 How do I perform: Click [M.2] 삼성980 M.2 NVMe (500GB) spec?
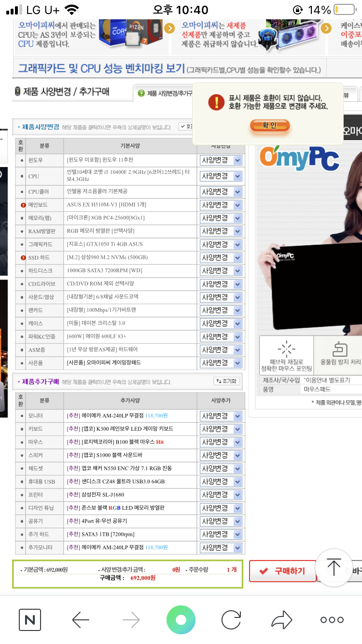click(107, 258)
